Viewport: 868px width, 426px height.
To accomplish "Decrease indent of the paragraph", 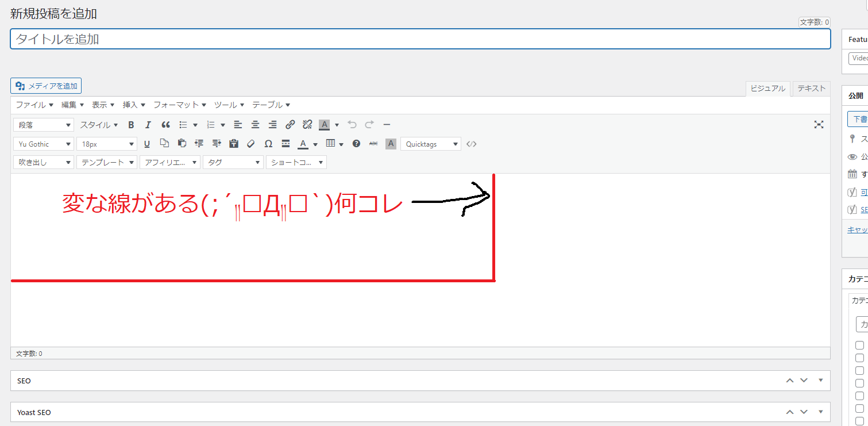I will click(x=199, y=144).
